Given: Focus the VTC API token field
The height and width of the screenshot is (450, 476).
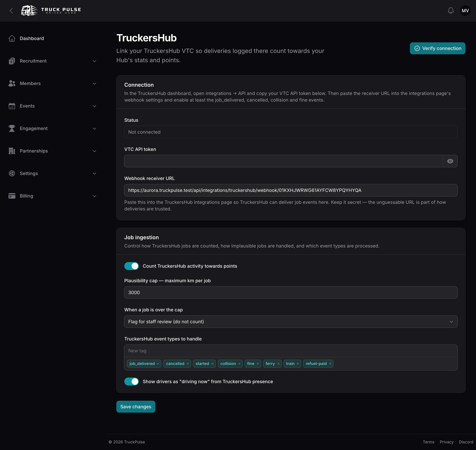Looking at the screenshot, I should (283, 161).
